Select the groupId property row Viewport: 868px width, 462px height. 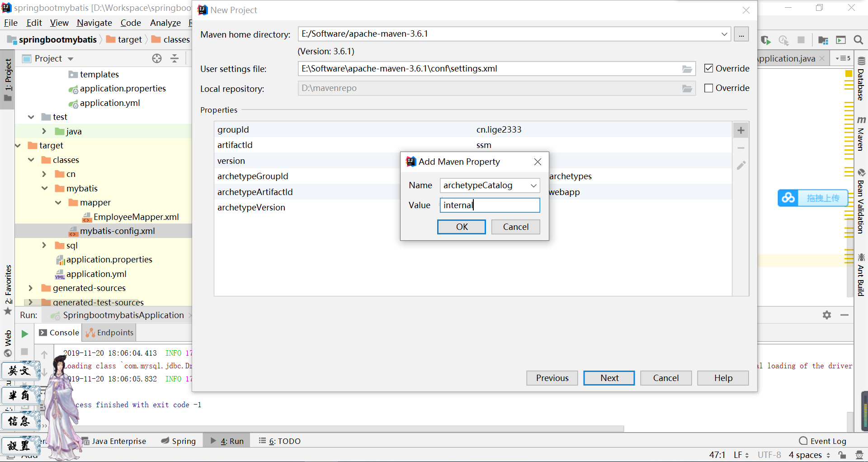point(473,129)
